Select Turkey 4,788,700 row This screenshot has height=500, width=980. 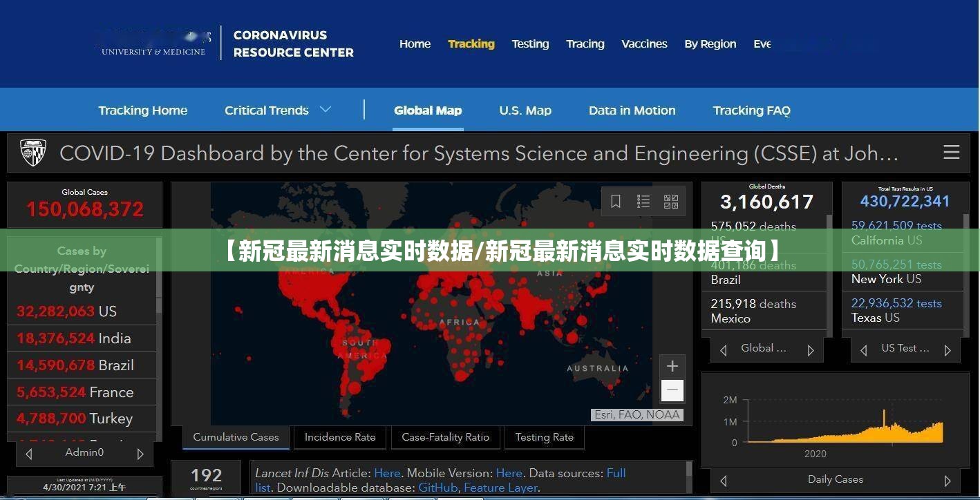coord(82,419)
